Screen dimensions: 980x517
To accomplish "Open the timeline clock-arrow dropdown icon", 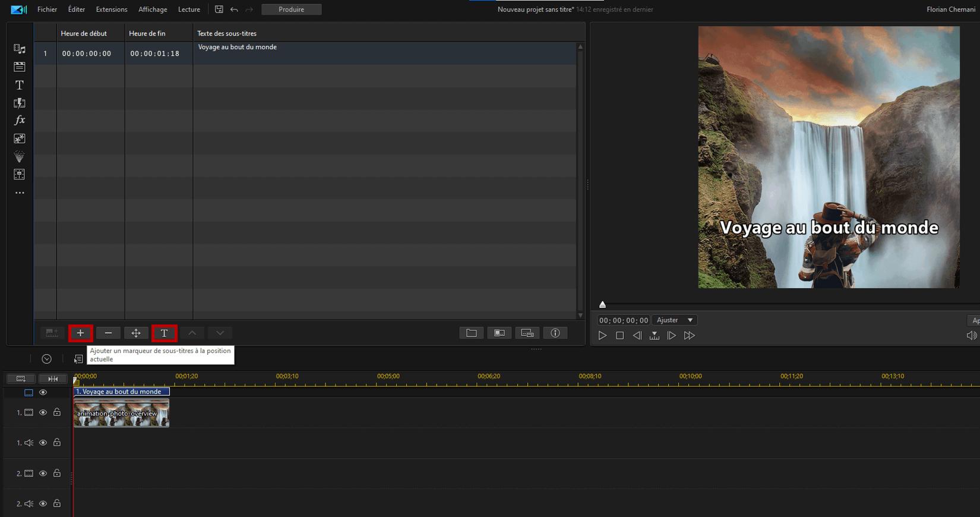I will [47, 358].
